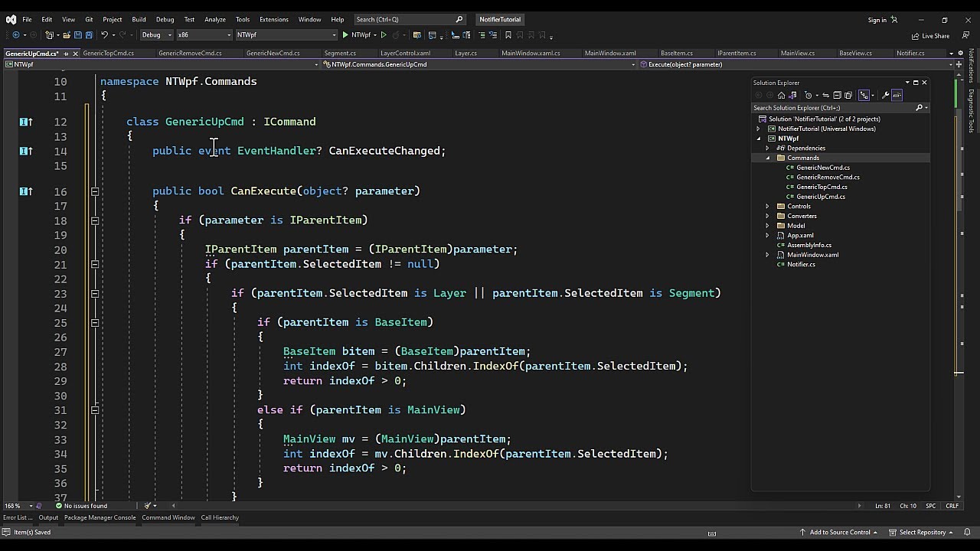
Task: Switch to the LayerControl.xaml tab
Action: pos(405,54)
